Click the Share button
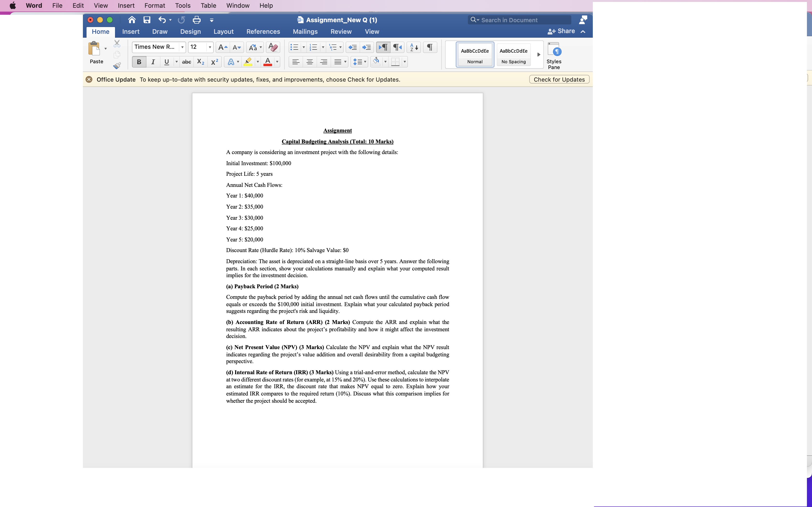 (x=565, y=31)
